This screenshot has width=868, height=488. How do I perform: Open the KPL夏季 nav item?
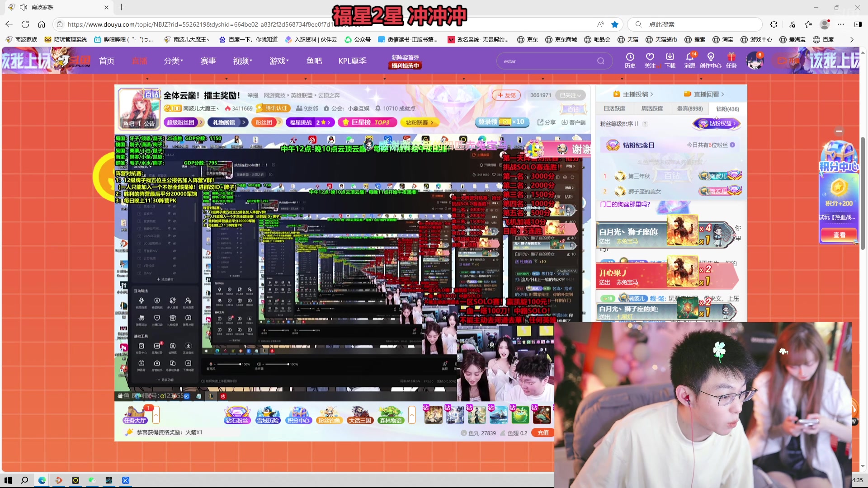tap(353, 61)
